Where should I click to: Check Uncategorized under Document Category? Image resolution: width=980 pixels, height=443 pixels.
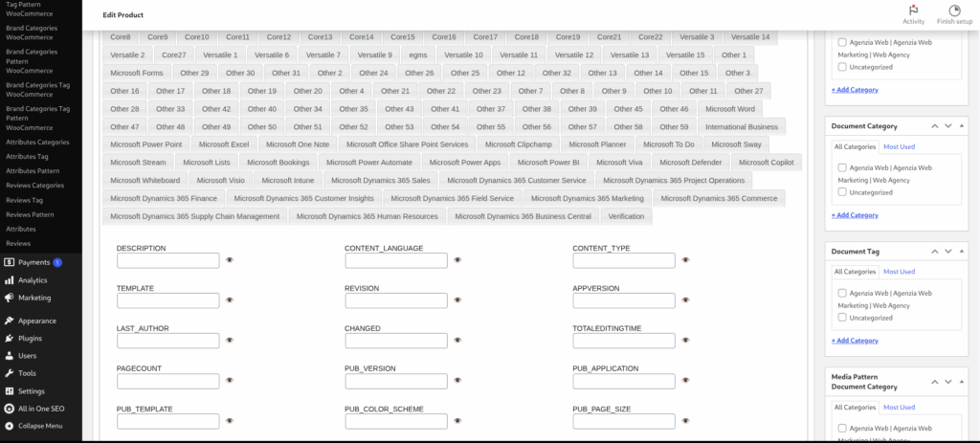coord(842,192)
